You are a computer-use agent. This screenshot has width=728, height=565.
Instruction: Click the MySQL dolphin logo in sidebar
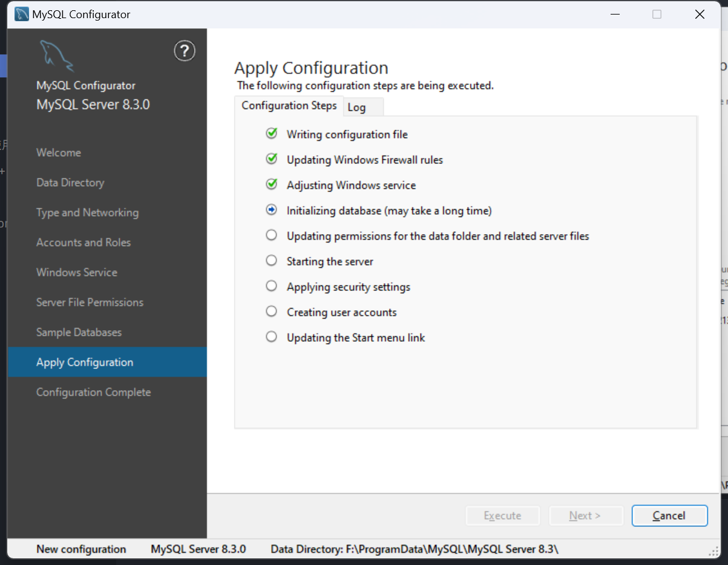[x=56, y=56]
